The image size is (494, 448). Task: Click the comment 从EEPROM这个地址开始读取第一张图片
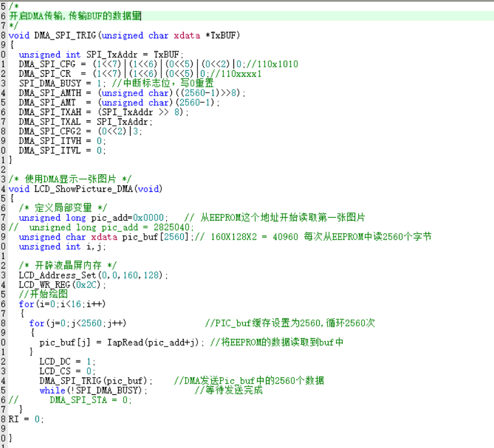point(274,218)
